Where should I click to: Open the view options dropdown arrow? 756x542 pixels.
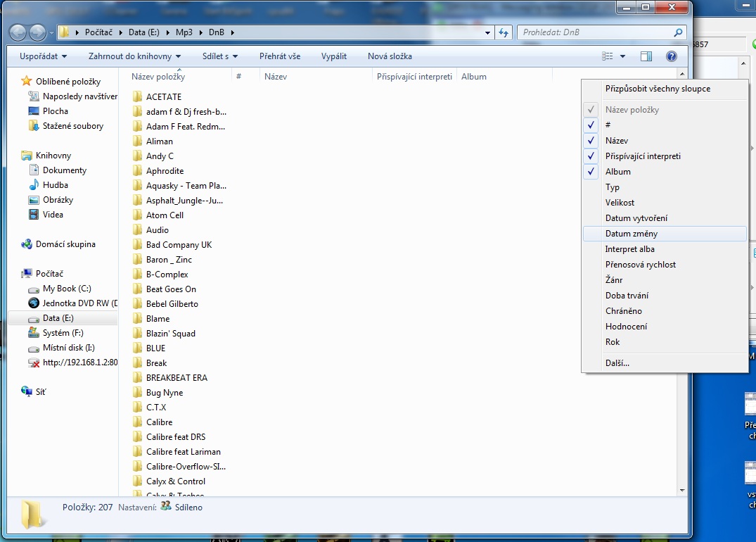(x=623, y=56)
